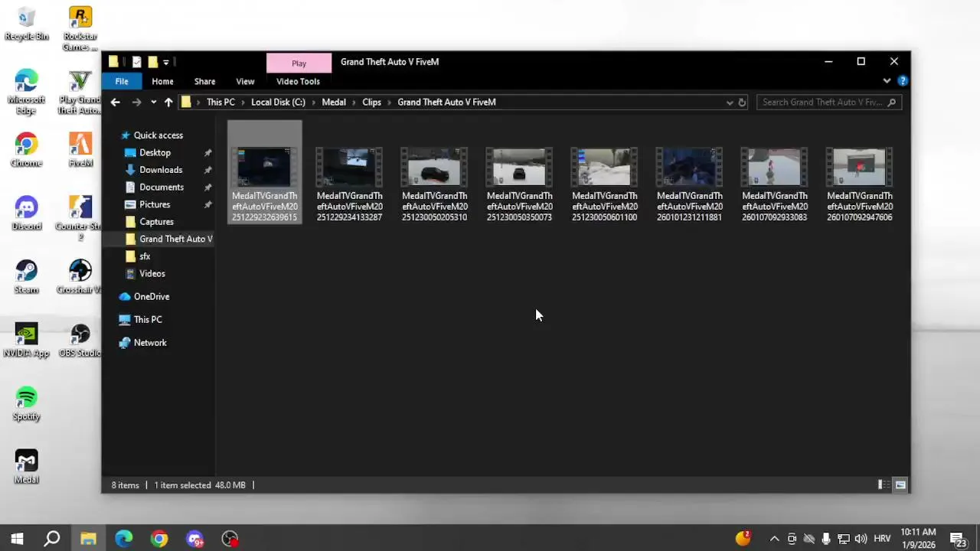Switch to large icons view button
The height and width of the screenshot is (551, 980).
[x=900, y=485]
